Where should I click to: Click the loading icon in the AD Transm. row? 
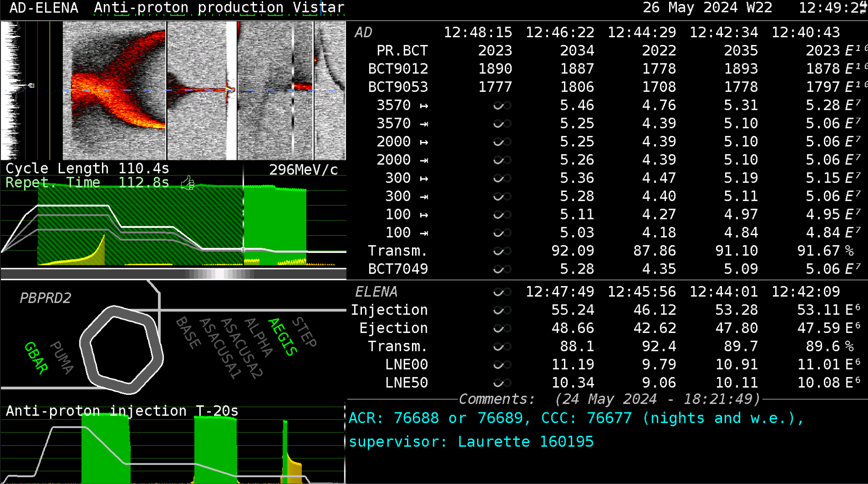click(502, 251)
